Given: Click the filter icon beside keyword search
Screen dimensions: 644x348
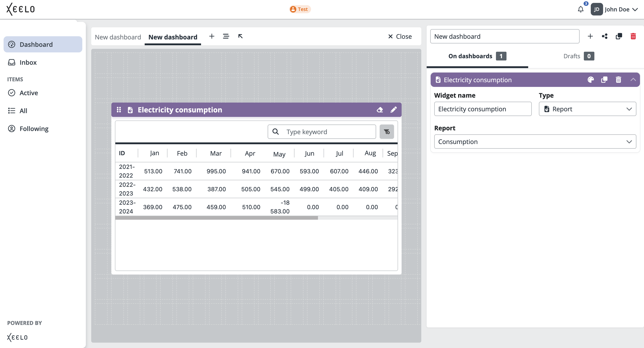Looking at the screenshot, I should click(x=387, y=132).
